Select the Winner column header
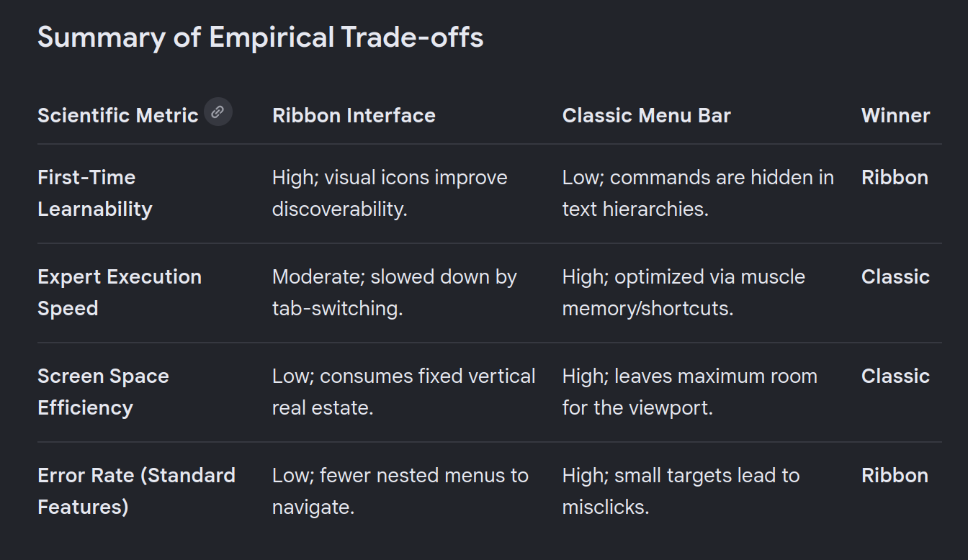 [x=895, y=116]
